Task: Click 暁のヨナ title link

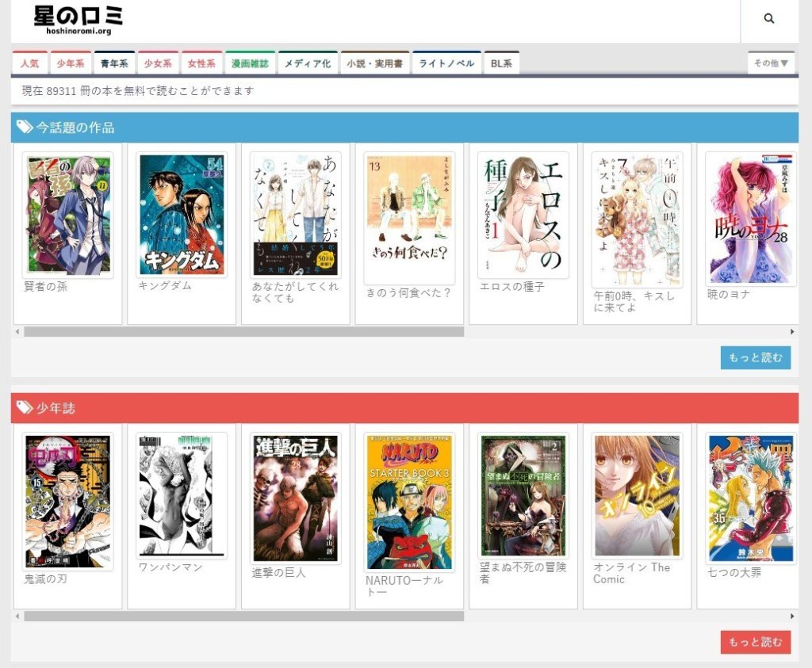Action: (729, 294)
